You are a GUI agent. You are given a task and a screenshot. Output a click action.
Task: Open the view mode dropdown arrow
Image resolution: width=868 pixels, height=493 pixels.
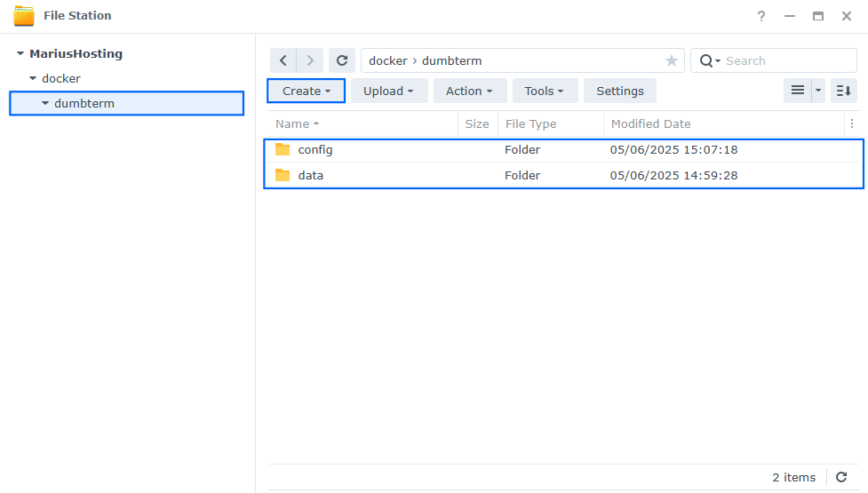pos(818,91)
